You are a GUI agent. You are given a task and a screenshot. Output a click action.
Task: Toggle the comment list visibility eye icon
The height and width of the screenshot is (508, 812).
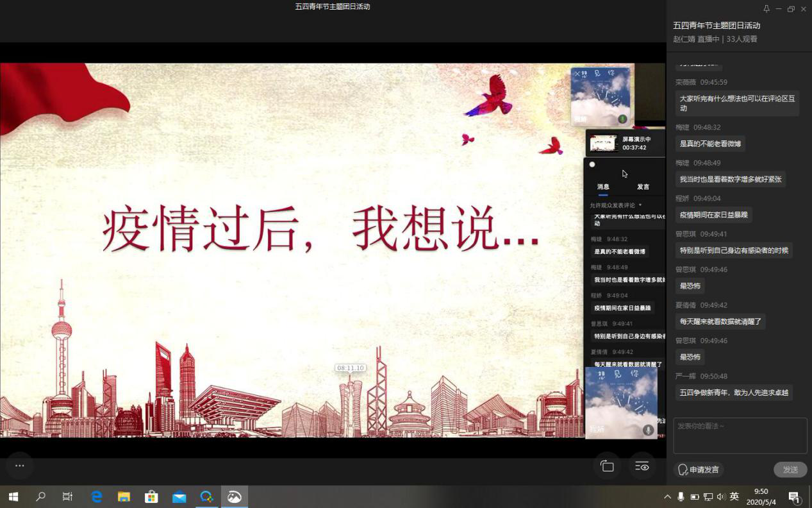click(x=642, y=466)
